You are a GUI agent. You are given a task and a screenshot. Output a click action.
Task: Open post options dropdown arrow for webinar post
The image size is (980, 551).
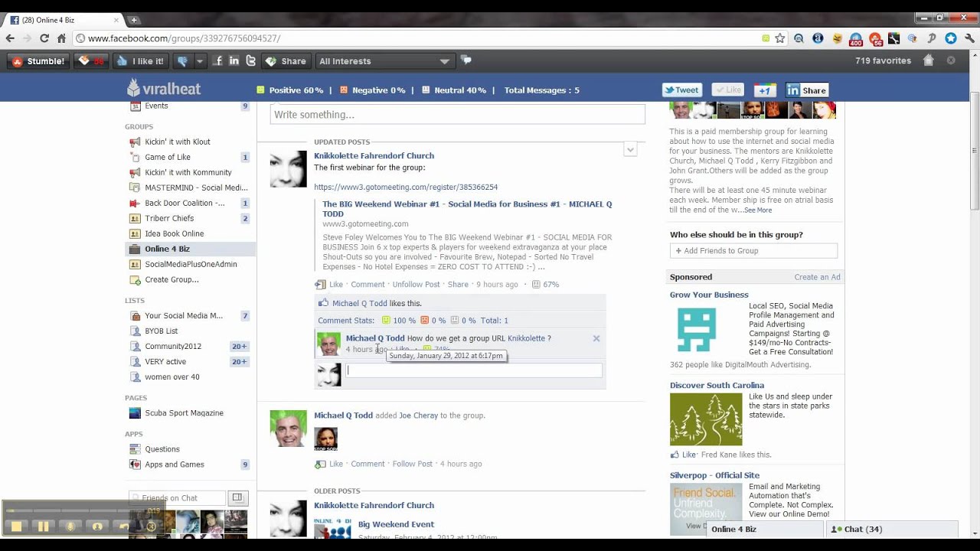click(630, 150)
